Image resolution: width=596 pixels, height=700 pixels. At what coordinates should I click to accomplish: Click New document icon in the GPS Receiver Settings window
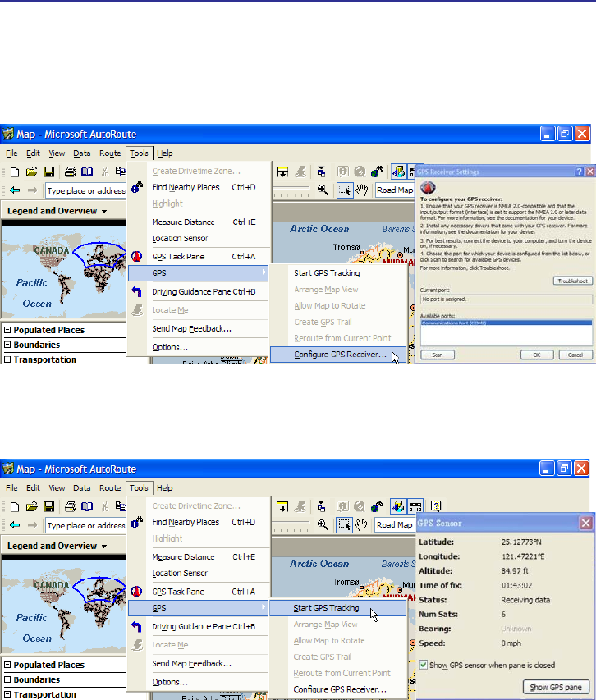pyautogui.click(x=15, y=172)
